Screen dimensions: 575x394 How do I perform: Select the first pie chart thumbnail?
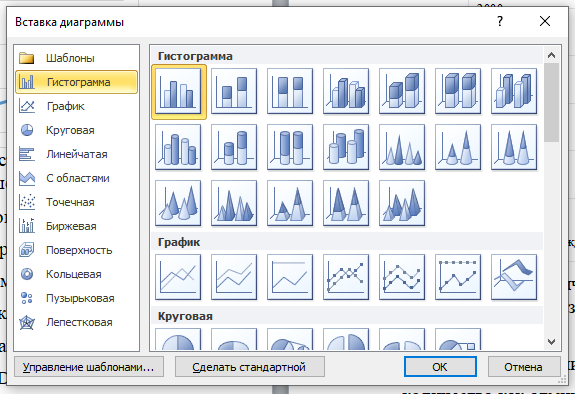tap(178, 339)
